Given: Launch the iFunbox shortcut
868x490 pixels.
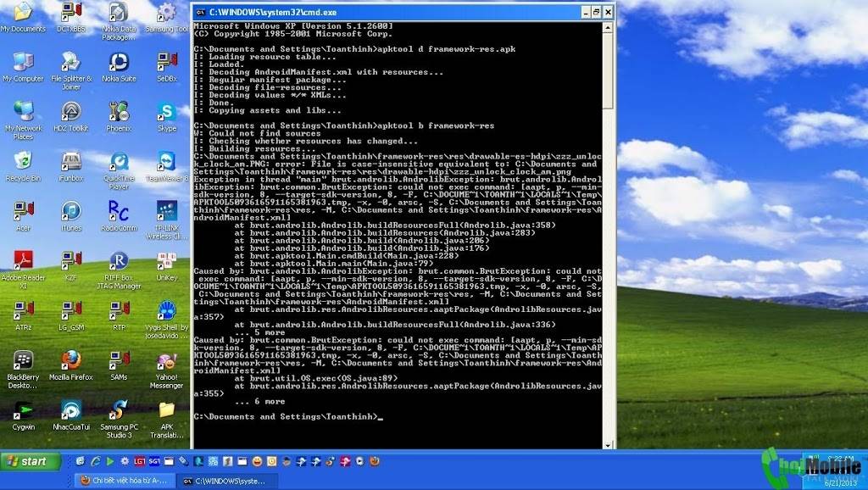Looking at the screenshot, I should (71, 167).
